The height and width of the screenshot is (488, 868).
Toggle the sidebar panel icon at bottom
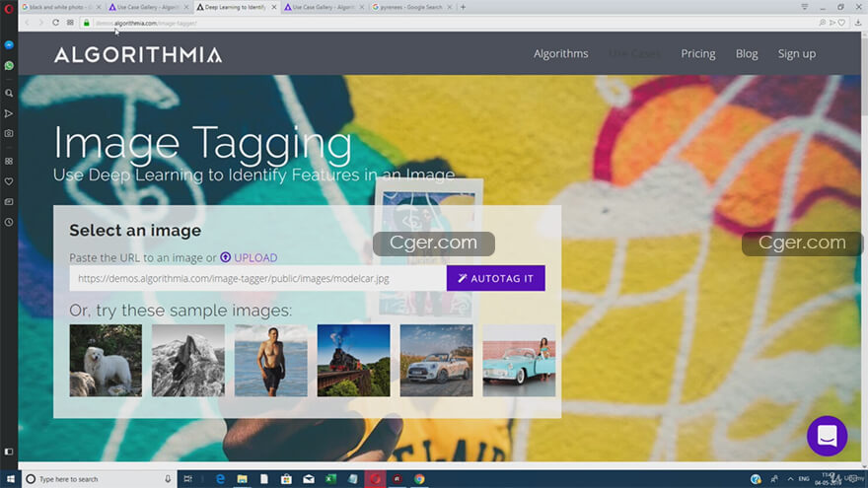point(9,452)
